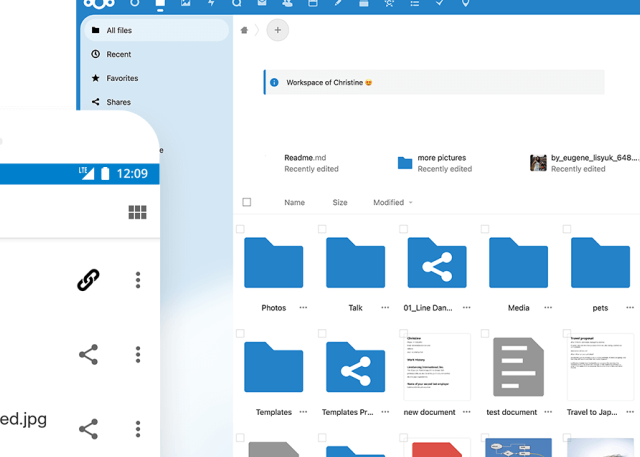Viewport: 640px width, 457px height.
Task: Select All files in the sidebar
Action: [156, 30]
